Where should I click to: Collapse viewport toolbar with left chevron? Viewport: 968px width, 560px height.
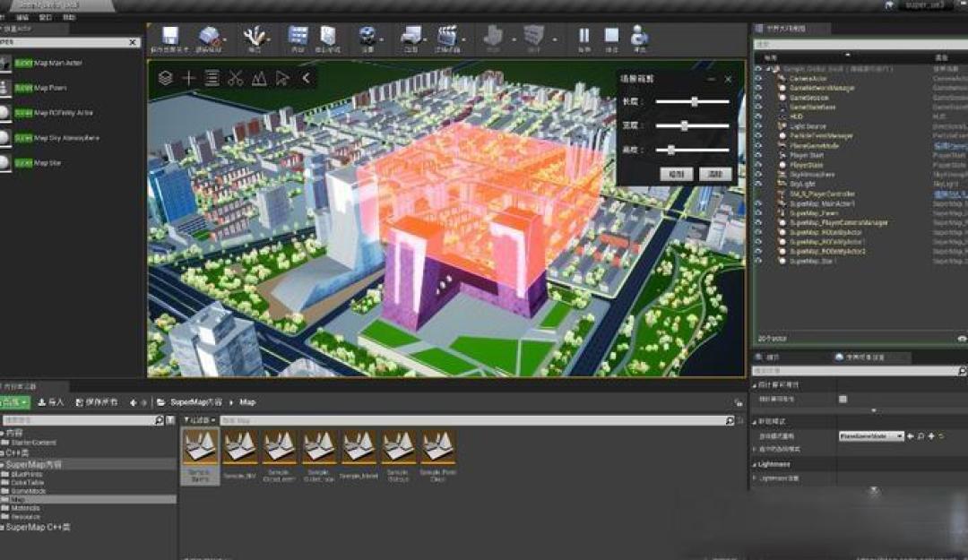(307, 78)
